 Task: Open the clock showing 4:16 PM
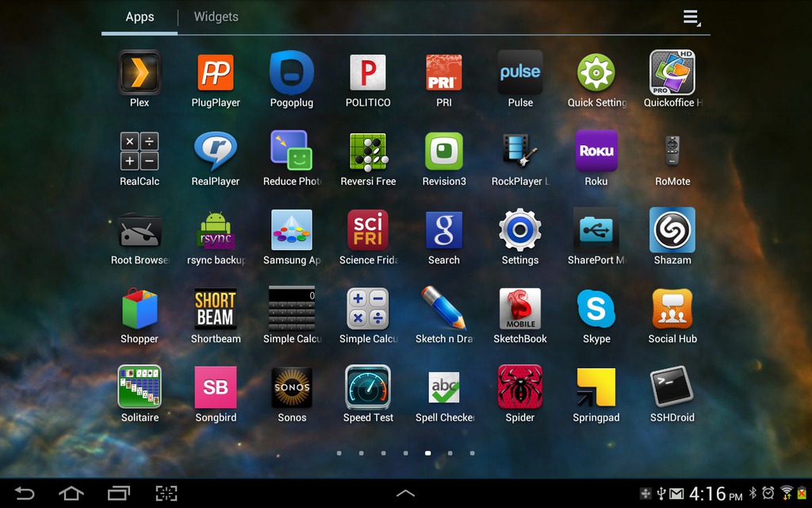tap(715, 494)
